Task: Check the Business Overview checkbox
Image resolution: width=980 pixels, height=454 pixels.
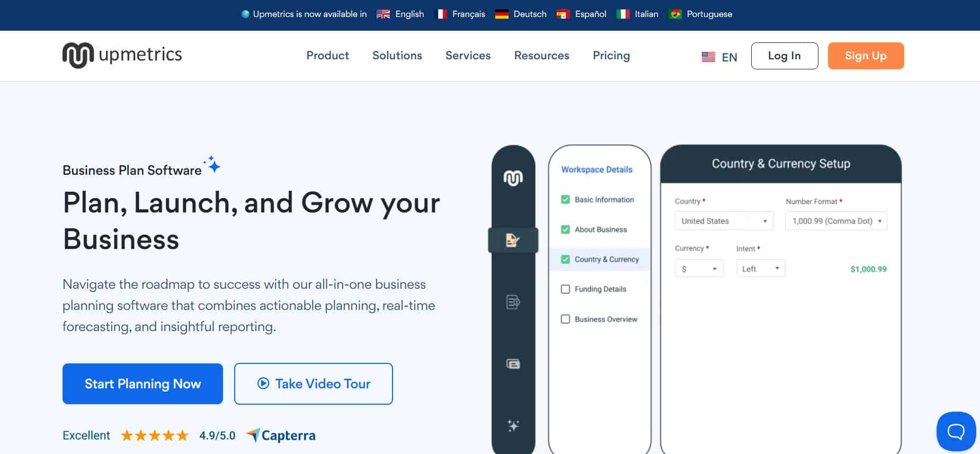Action: pyautogui.click(x=565, y=319)
